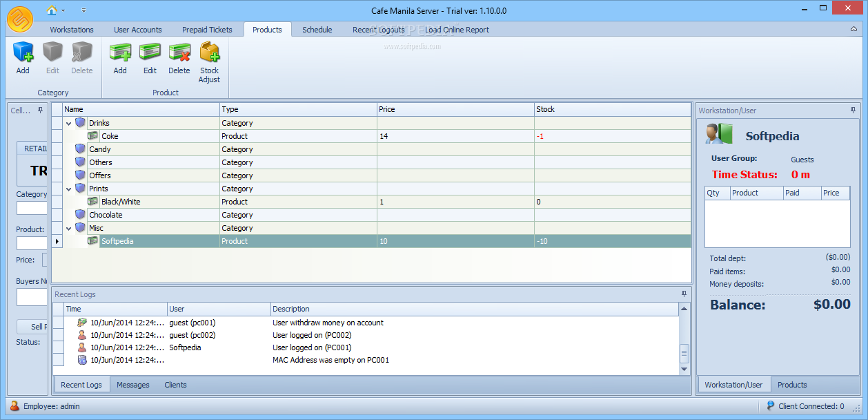868x420 pixels.
Task: Select the Coke product row
Action: (371, 136)
